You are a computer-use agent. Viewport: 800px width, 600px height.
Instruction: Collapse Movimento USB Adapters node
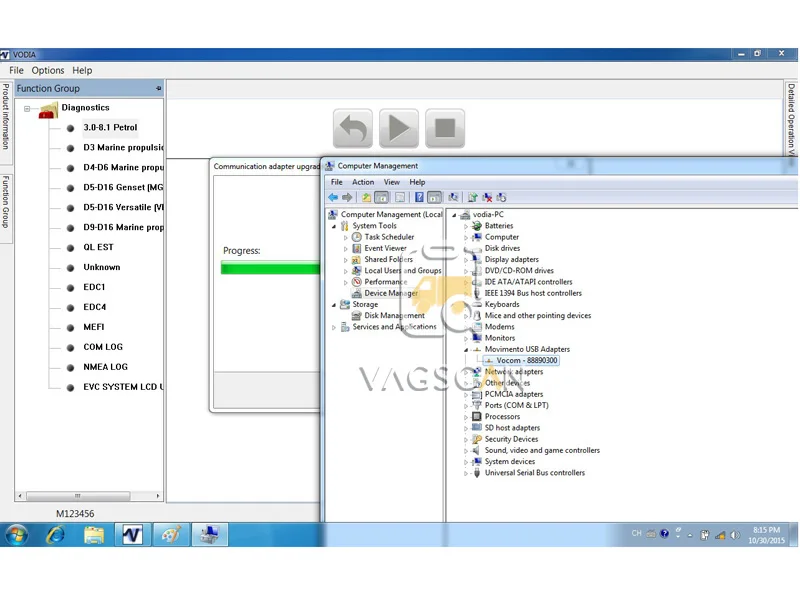click(466, 349)
